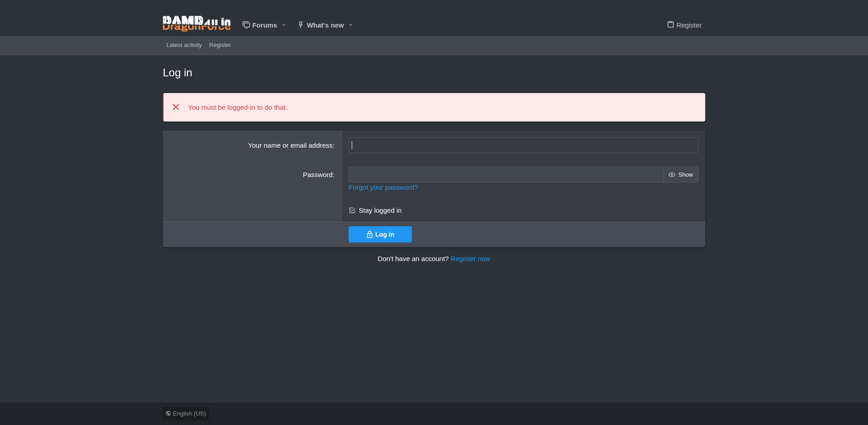Image resolution: width=868 pixels, height=425 pixels.
Task: Focus the name or email address field
Action: point(523,145)
